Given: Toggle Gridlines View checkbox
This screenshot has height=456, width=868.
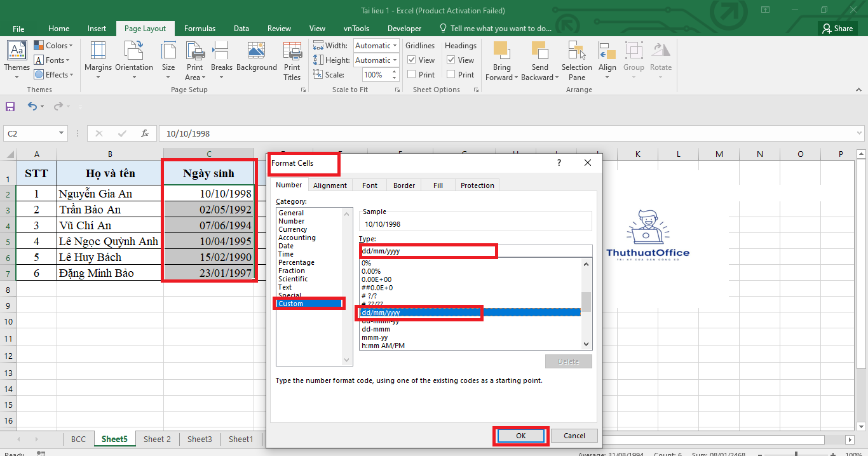Looking at the screenshot, I should click(412, 60).
